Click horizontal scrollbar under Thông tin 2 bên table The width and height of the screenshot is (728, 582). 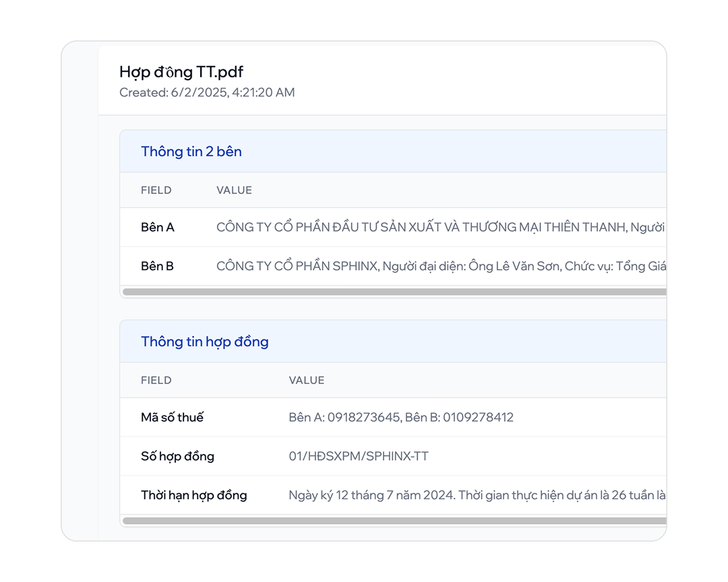click(x=394, y=292)
